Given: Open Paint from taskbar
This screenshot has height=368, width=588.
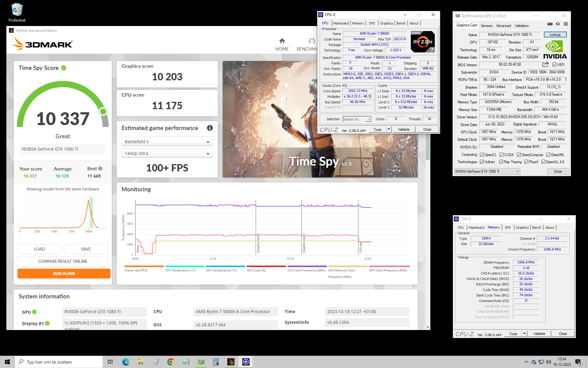Looking at the screenshot, I should [156, 362].
